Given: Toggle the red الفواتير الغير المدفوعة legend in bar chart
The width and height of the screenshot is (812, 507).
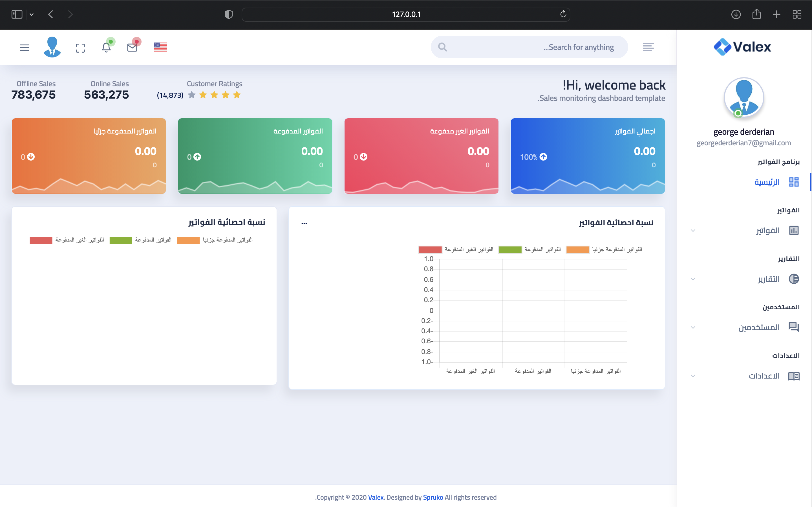Looking at the screenshot, I should click(430, 250).
